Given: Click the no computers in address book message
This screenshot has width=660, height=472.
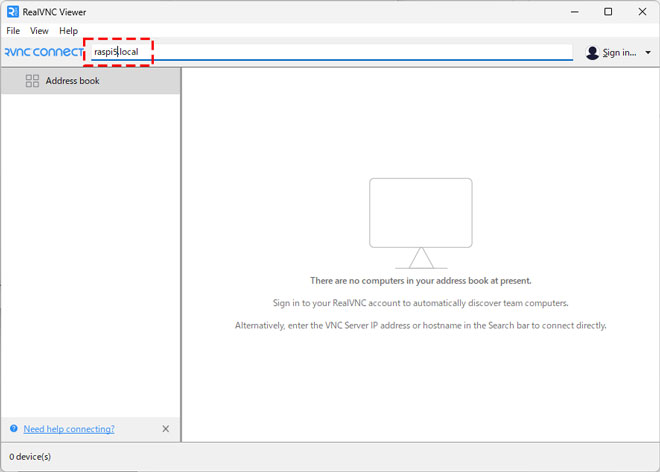Looking at the screenshot, I should coord(420,281).
